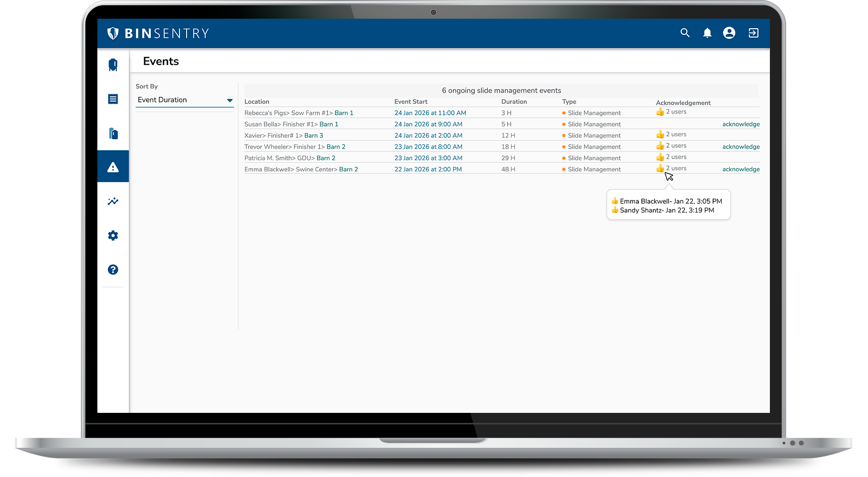
Task: Click the notifications bell icon
Action: click(x=707, y=33)
